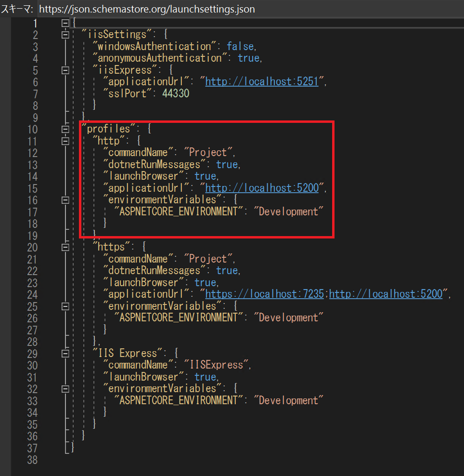This screenshot has height=476, width=464.
Task: Click launchBrowser key on line 23
Action: click(x=143, y=282)
